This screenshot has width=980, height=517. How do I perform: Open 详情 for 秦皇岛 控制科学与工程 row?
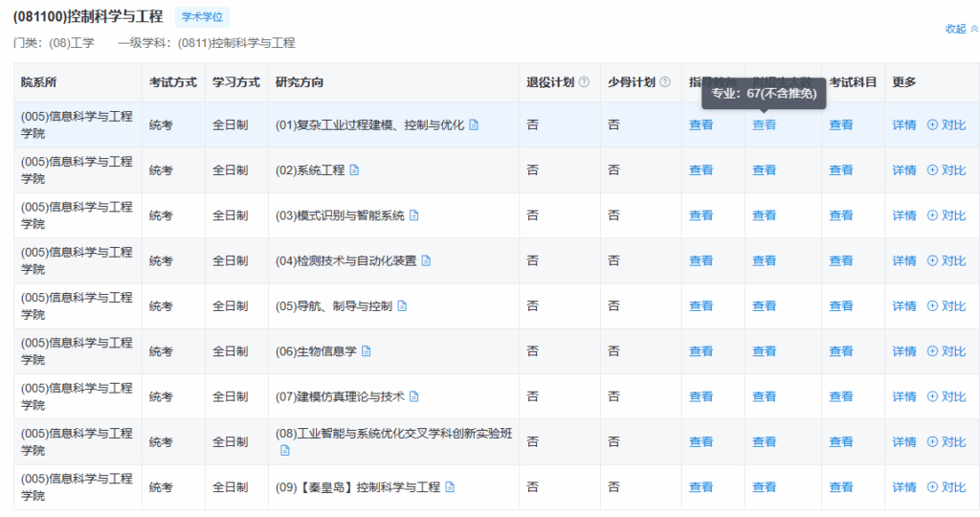[x=903, y=487]
